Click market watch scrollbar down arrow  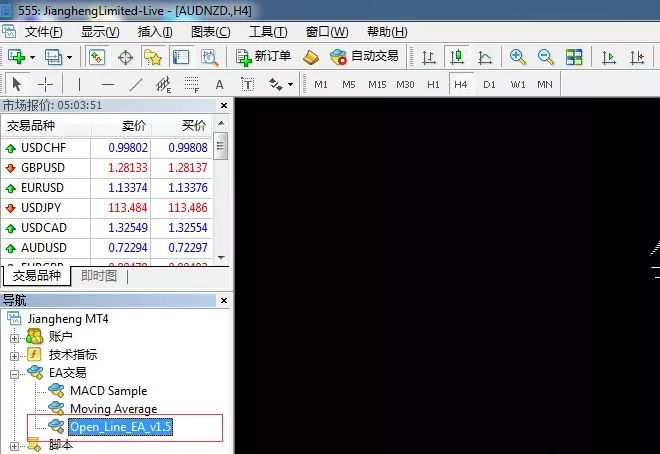pos(221,257)
